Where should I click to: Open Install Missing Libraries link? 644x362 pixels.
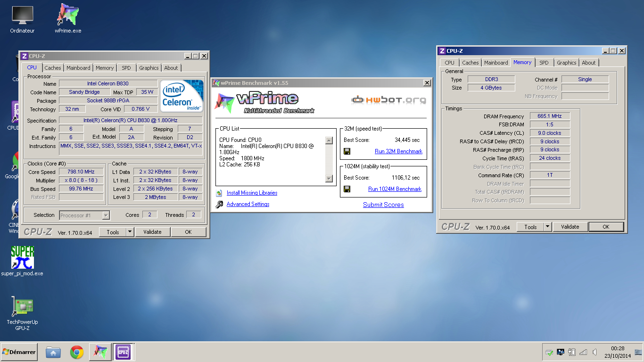coord(252,193)
